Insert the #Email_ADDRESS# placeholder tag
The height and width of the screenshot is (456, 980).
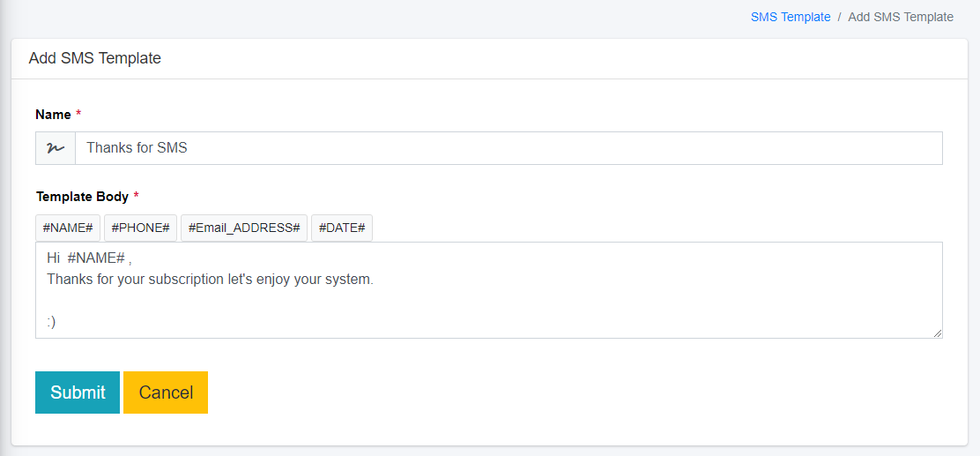(244, 228)
